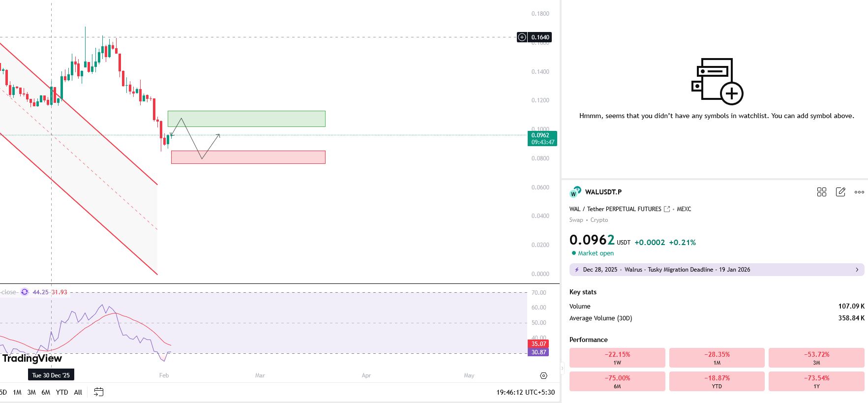Open the three-dot more options menu
Screen dimensions: 868x403
coord(859,192)
